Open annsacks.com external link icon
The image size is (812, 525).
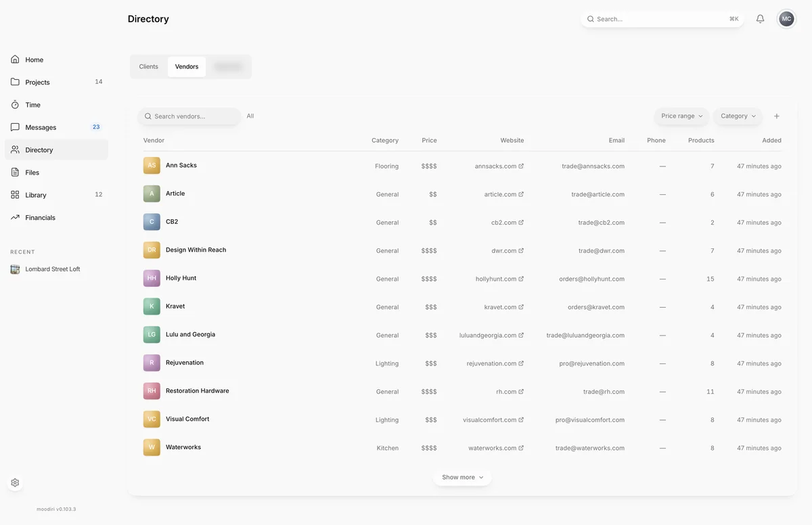tap(521, 166)
